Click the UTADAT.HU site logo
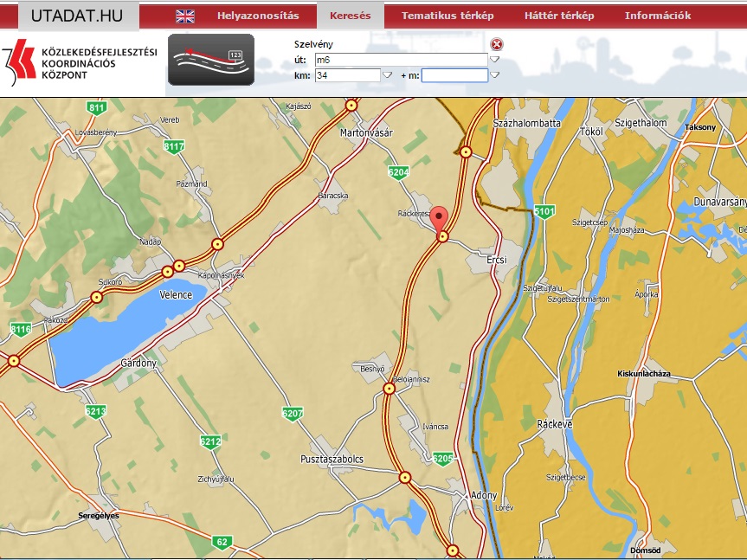The height and width of the screenshot is (560, 747). [x=78, y=16]
